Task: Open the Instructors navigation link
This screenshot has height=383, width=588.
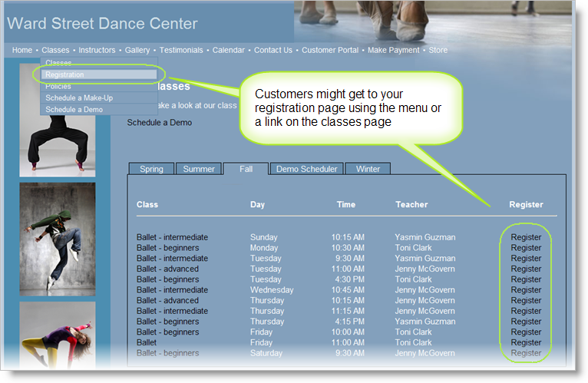Action: pos(97,50)
